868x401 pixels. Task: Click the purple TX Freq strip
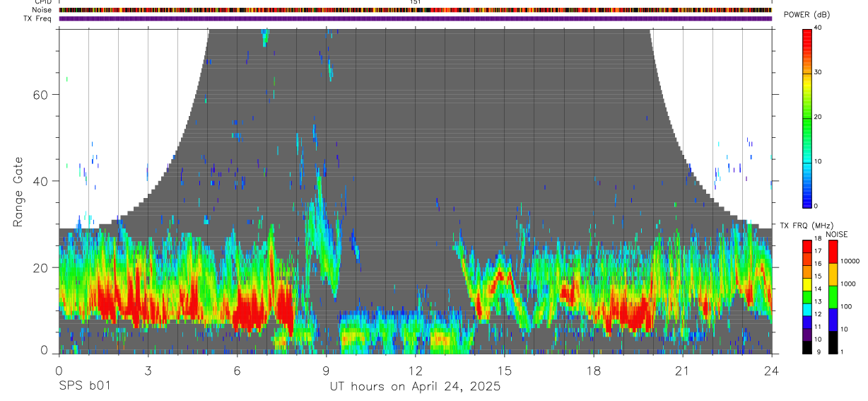[x=415, y=18]
